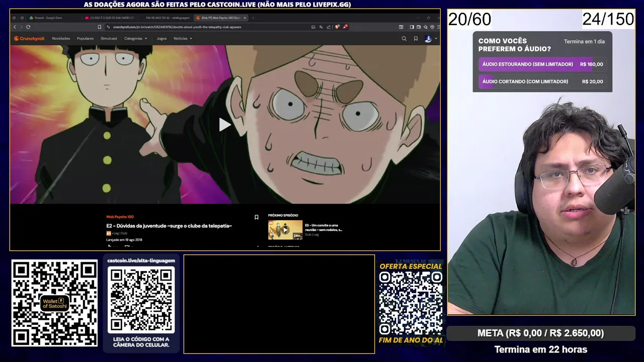Open Crunchyroll search magnifier icon

404,39
